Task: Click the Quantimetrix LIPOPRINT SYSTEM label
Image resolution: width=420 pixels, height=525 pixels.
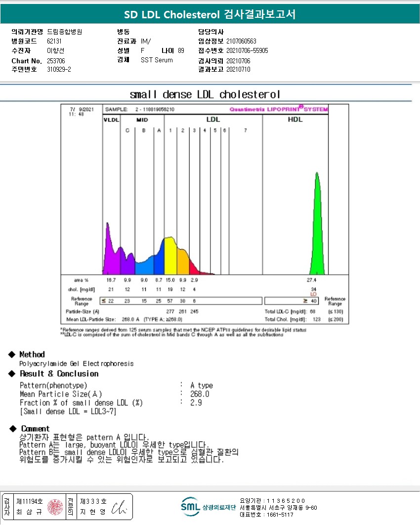Action: click(279, 109)
